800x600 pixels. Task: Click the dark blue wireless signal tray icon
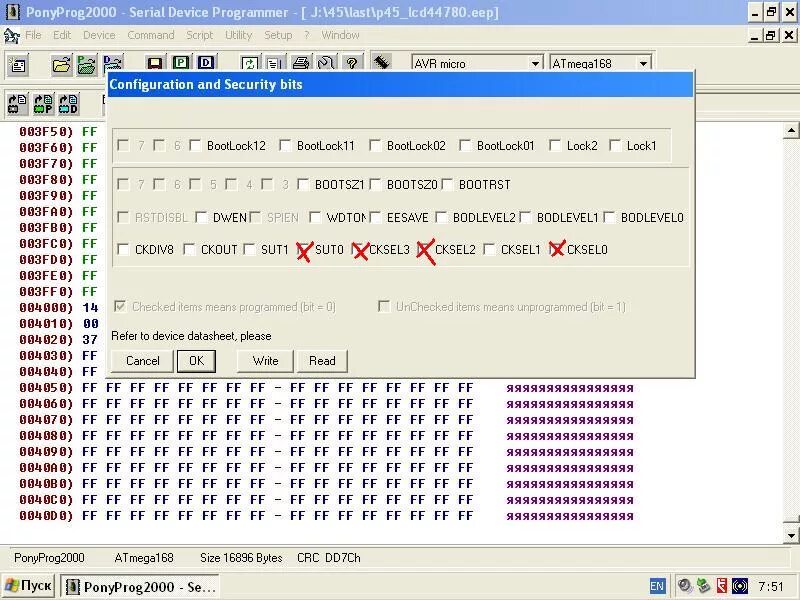pos(740,586)
